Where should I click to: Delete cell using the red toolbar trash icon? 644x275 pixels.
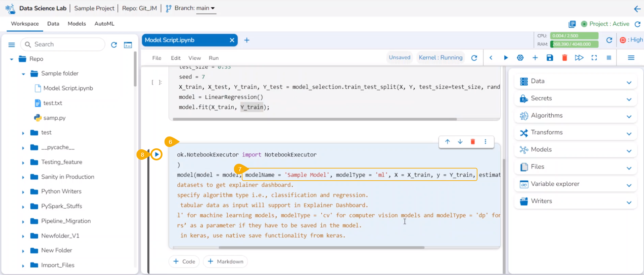pyautogui.click(x=564, y=58)
